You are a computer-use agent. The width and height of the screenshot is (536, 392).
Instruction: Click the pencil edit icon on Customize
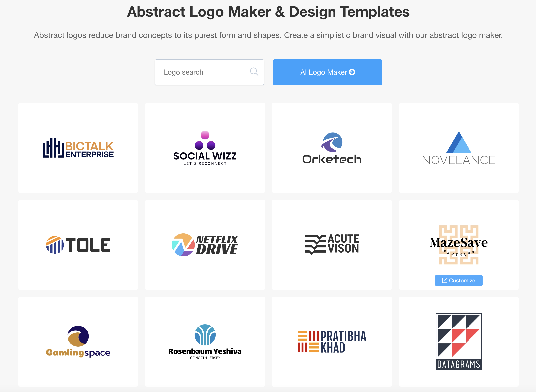click(x=445, y=280)
